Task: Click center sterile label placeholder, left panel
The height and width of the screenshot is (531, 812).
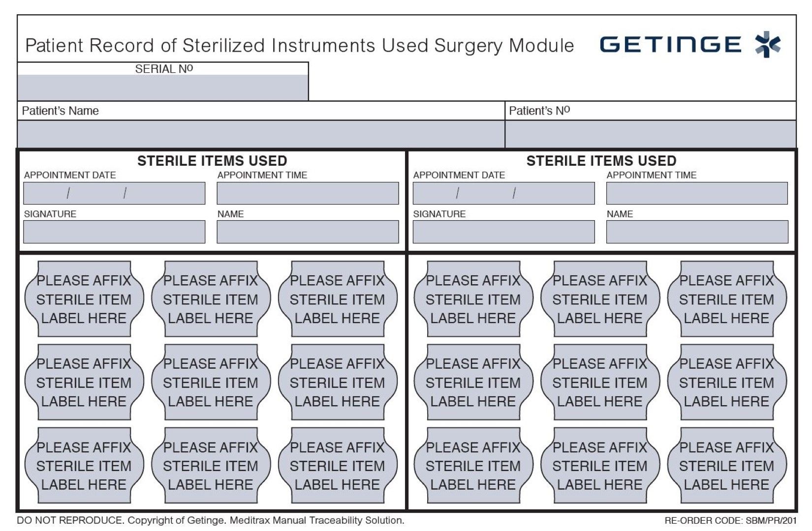Action: point(211,382)
